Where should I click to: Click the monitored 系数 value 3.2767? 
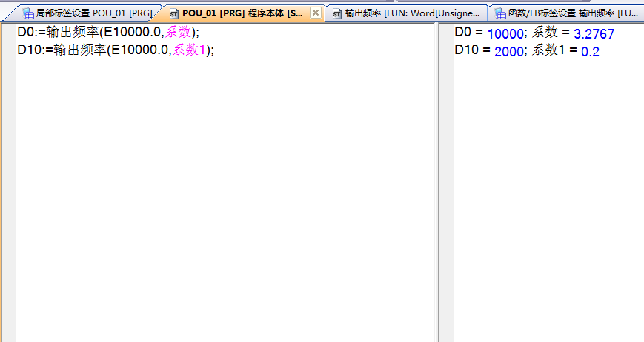(x=594, y=35)
